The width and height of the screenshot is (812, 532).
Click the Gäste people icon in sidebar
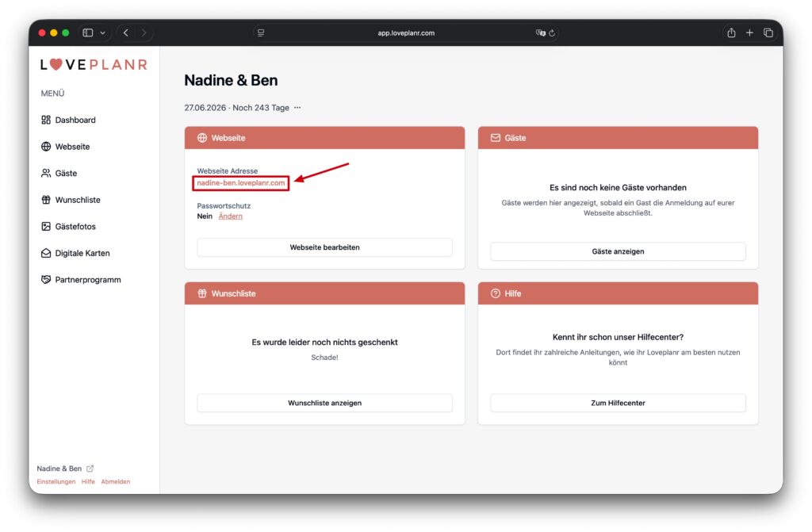coord(46,173)
